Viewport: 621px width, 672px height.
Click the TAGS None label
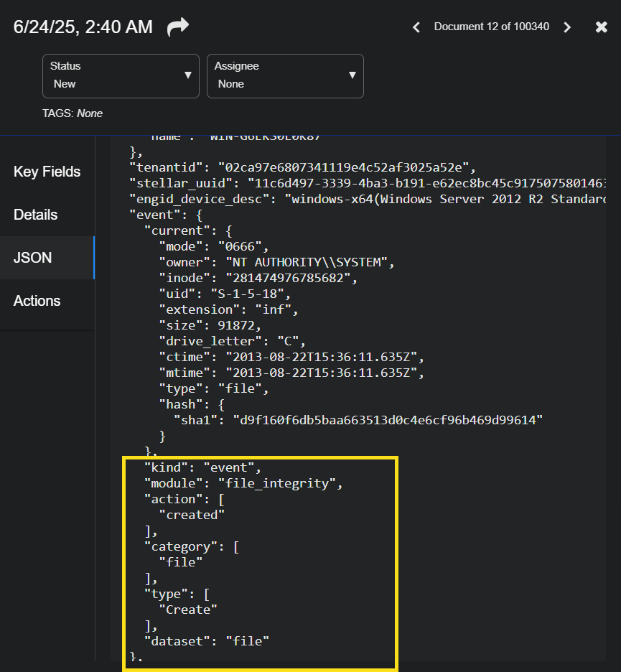tap(73, 113)
